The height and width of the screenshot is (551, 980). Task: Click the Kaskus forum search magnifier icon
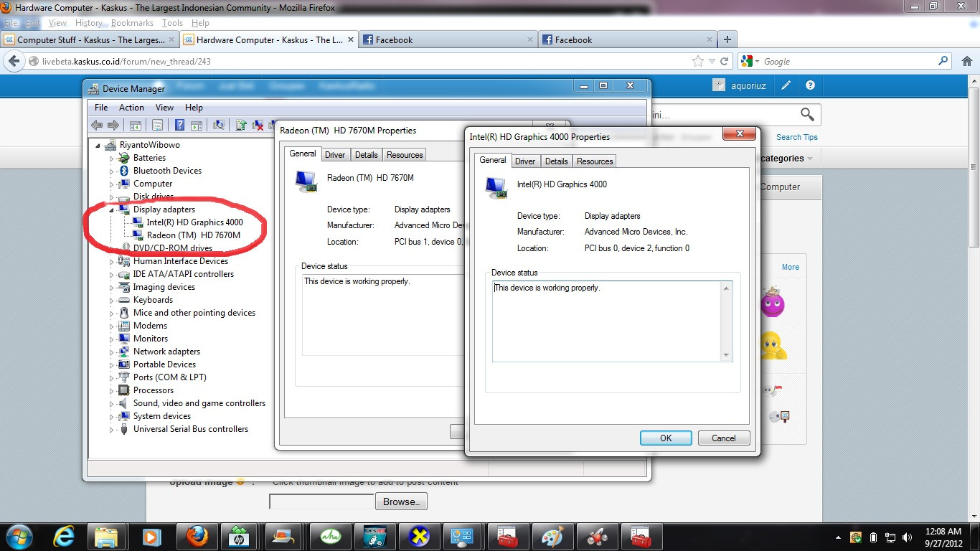[x=807, y=115]
